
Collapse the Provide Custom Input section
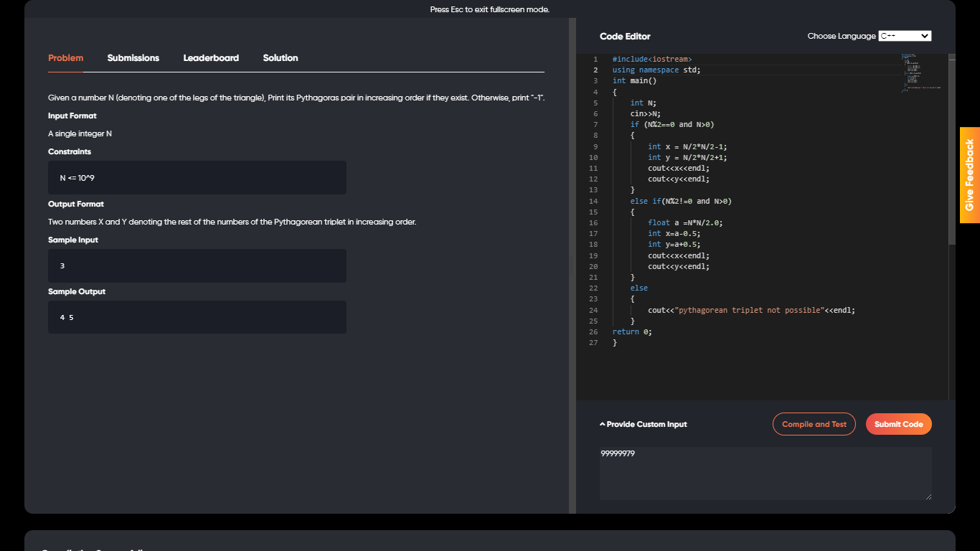click(643, 424)
